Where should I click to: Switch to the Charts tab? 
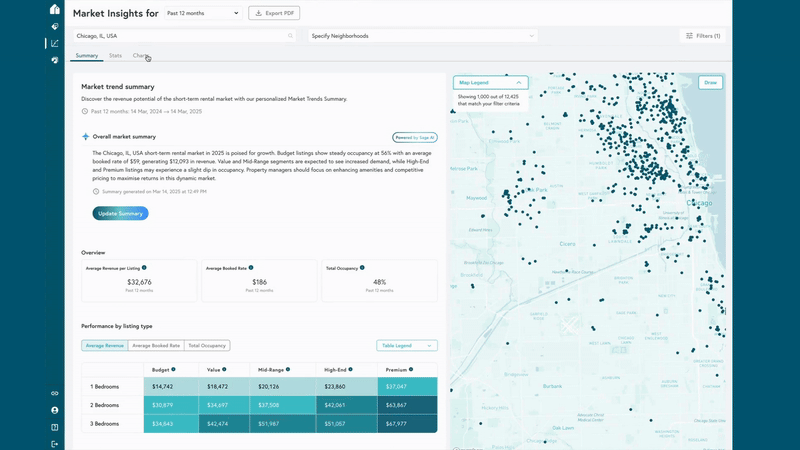[141, 56]
